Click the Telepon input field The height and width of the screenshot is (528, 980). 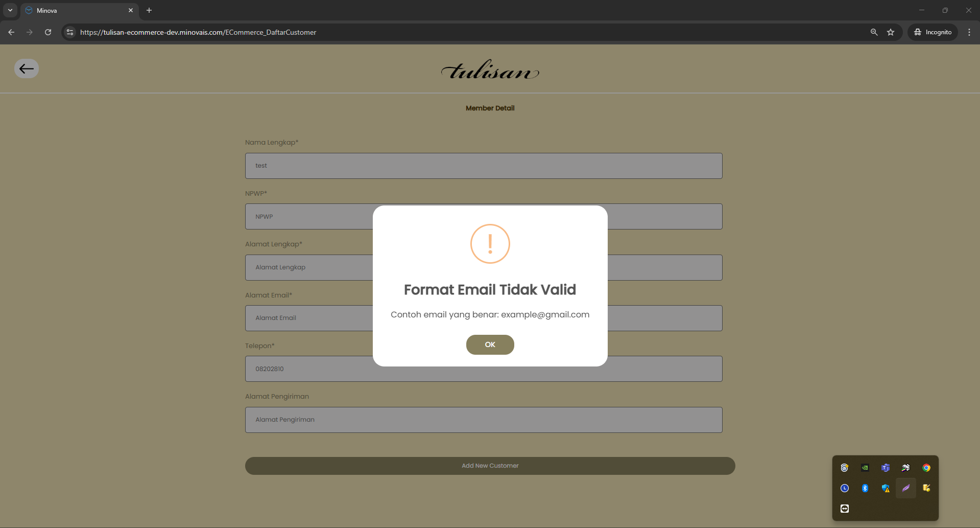click(484, 369)
